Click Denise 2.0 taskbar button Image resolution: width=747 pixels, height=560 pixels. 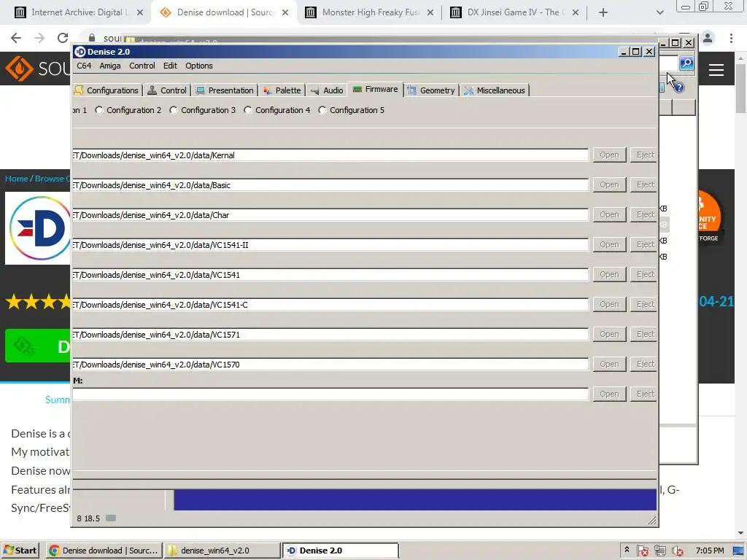click(x=340, y=551)
